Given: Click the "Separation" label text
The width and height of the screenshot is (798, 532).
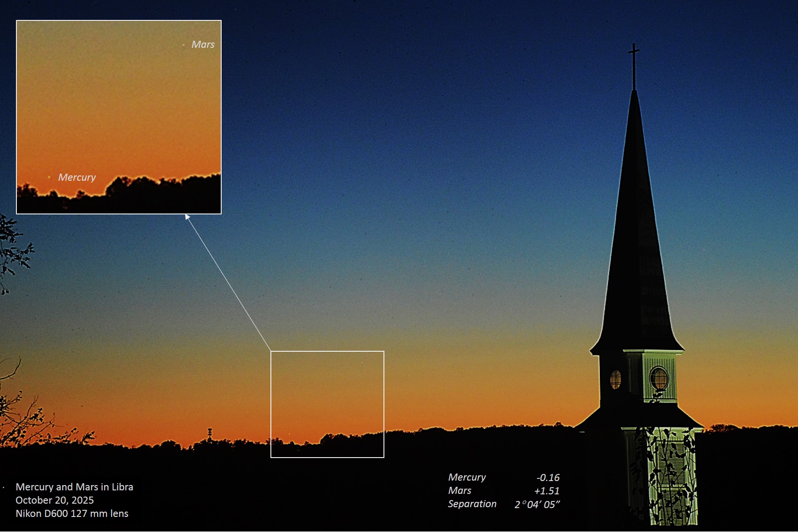Looking at the screenshot, I should tap(472, 504).
